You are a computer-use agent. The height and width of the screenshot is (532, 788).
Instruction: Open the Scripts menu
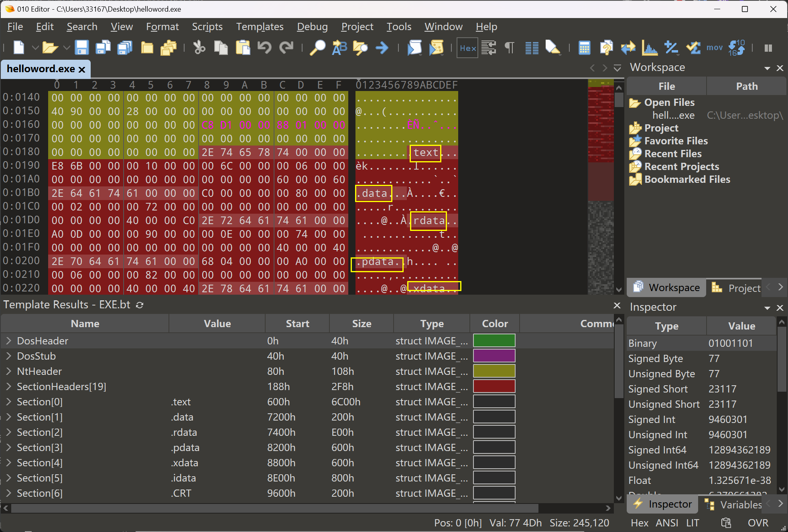pyautogui.click(x=207, y=26)
